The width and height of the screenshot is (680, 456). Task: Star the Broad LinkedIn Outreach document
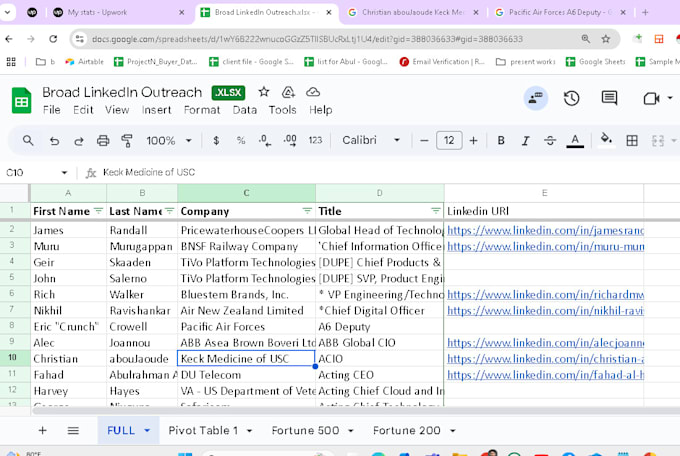264,91
